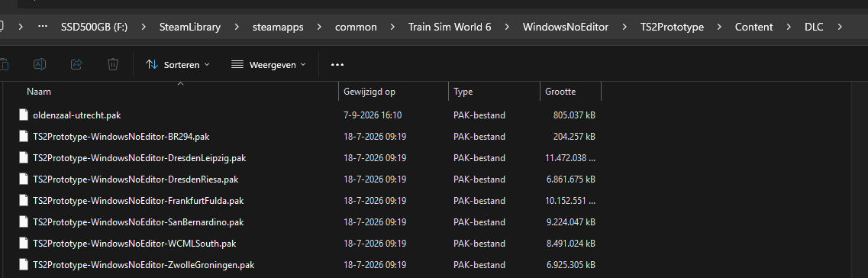Expand chevron after Train Sim World 6
This screenshot has height=278, width=868.
pyautogui.click(x=507, y=27)
